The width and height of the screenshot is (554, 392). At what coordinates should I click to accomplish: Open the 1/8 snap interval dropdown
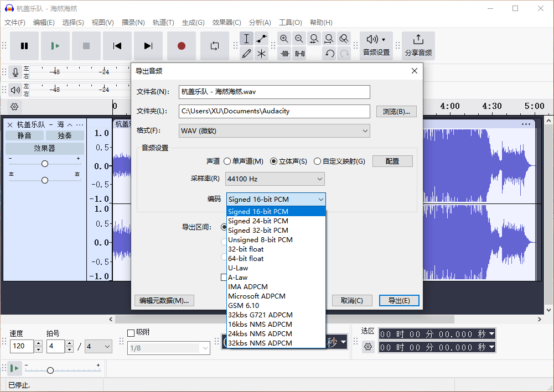click(168, 348)
